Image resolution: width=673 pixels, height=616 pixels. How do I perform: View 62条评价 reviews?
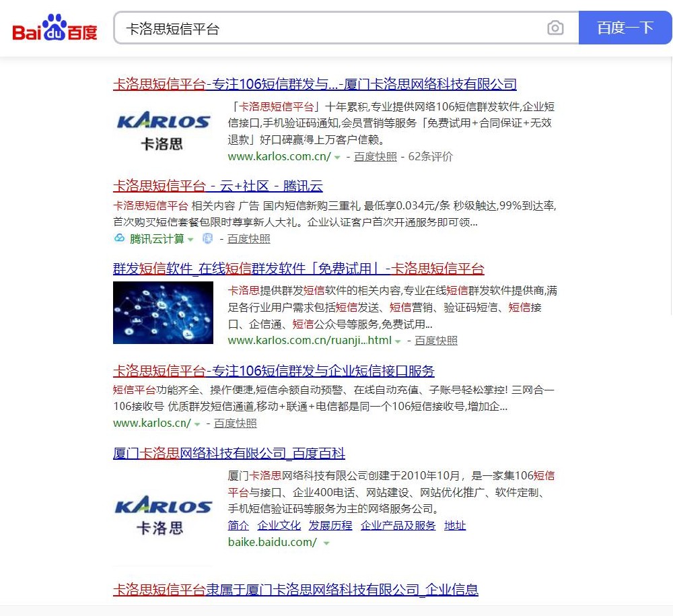(430, 157)
